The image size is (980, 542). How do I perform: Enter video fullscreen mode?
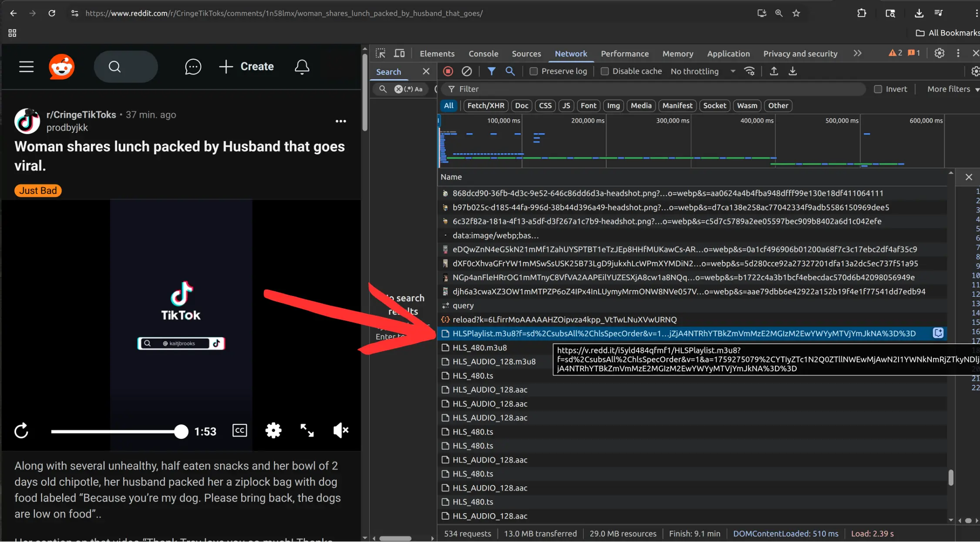307,431
